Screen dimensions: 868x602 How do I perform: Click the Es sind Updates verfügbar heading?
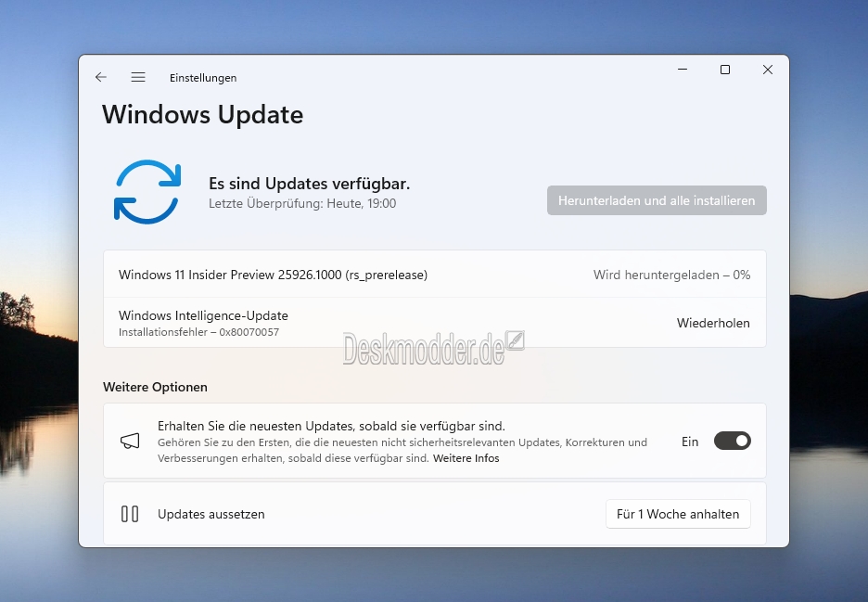pos(310,184)
